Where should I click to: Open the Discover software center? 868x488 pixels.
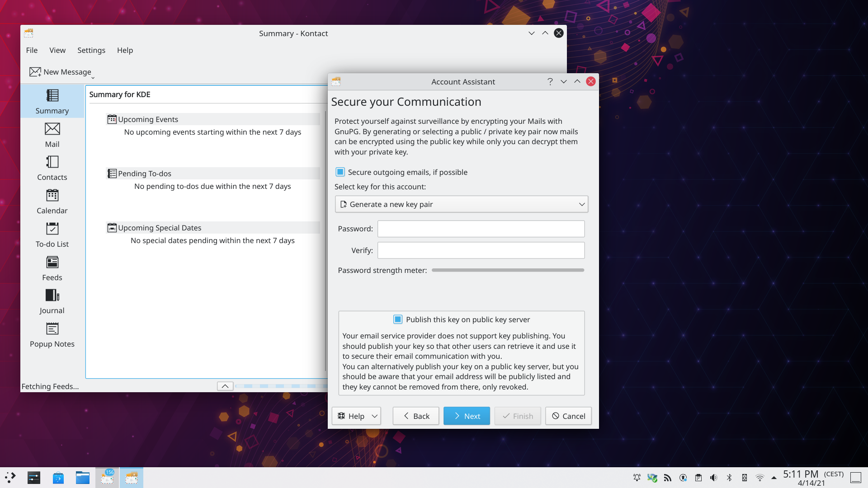[x=58, y=478]
